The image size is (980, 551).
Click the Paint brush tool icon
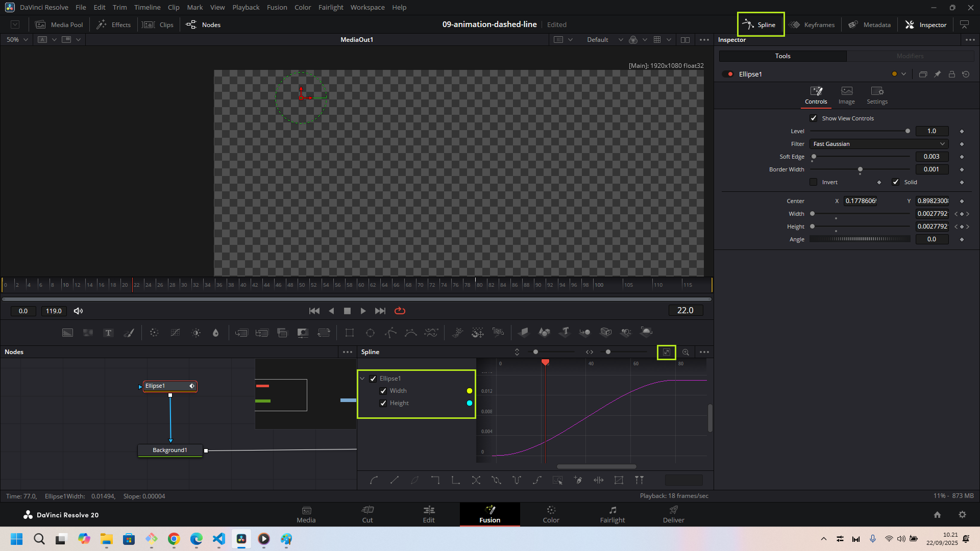[129, 333]
